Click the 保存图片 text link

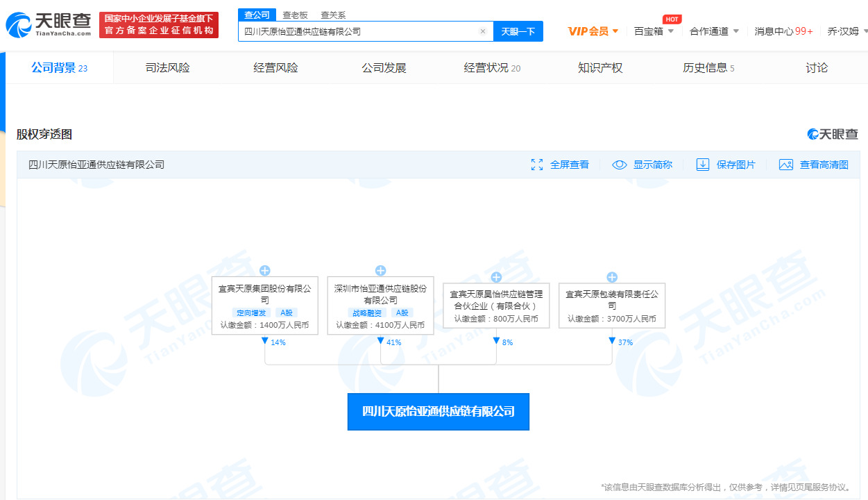pos(736,165)
